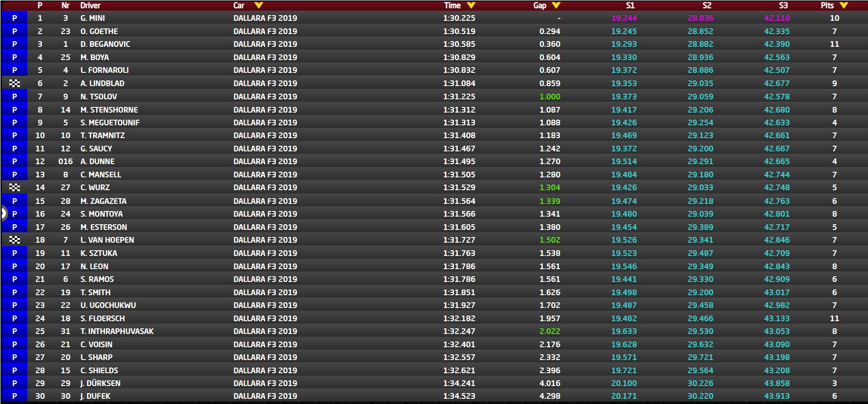Open the Car column dropdown arrow

click(258, 6)
